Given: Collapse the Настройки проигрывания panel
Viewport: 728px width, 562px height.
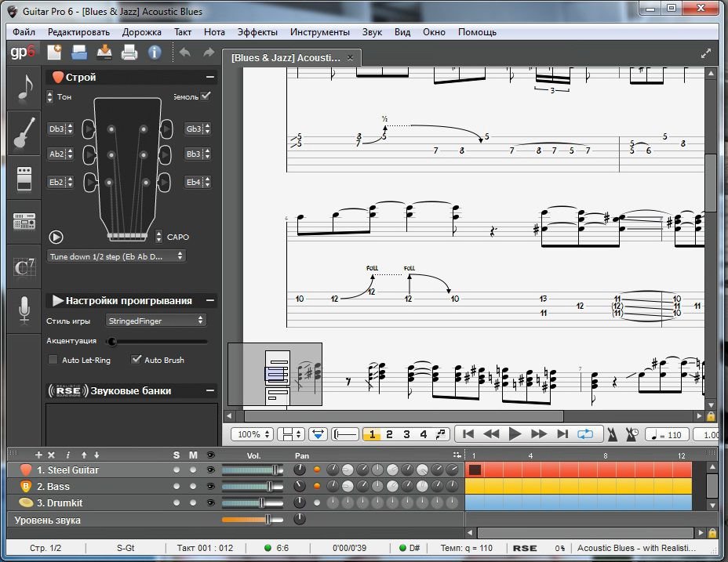Looking at the screenshot, I should tap(210, 301).
